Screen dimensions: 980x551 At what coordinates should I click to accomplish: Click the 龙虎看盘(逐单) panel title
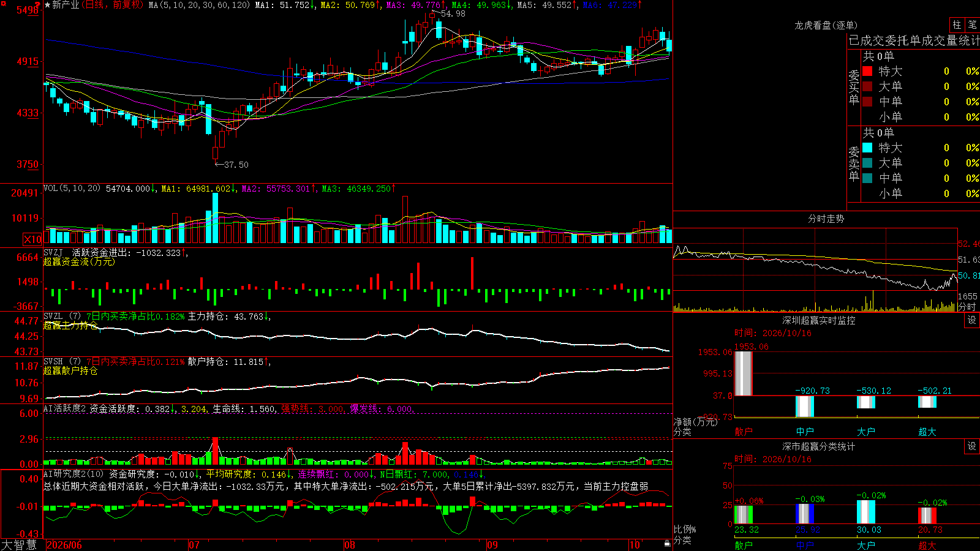click(x=826, y=25)
